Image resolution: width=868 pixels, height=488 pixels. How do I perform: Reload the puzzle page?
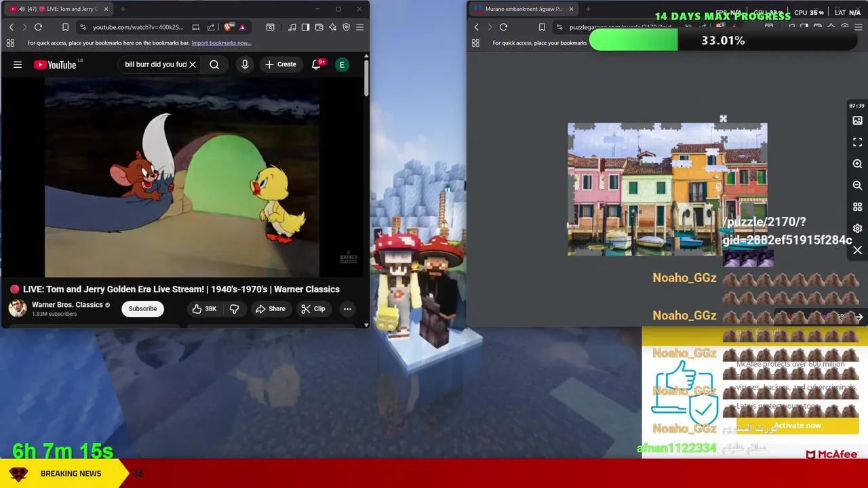(503, 27)
